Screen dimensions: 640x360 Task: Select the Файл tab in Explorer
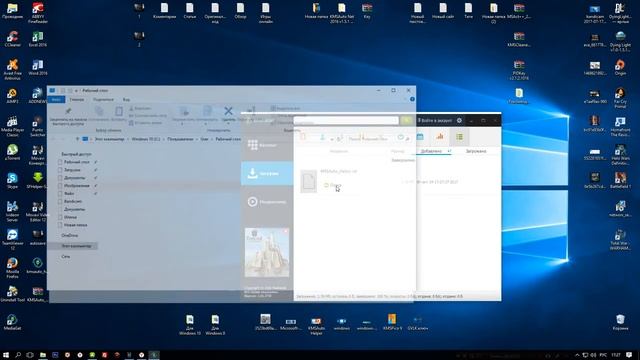[x=56, y=99]
